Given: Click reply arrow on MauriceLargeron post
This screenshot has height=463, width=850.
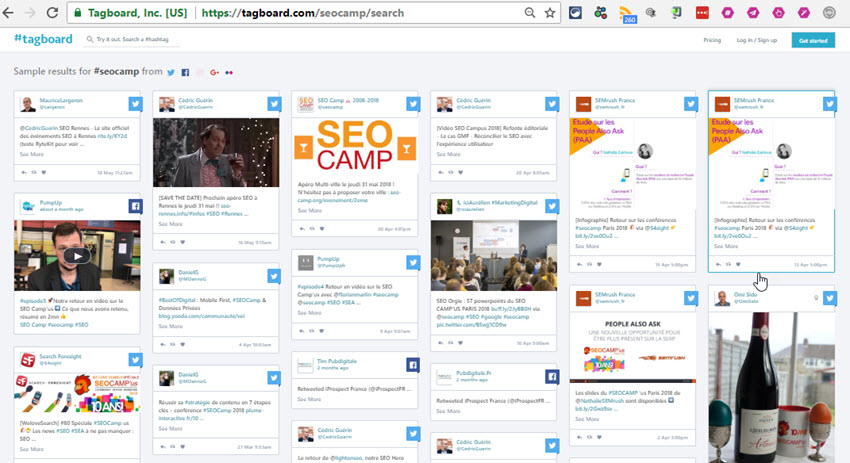Looking at the screenshot, I should [x=24, y=172].
